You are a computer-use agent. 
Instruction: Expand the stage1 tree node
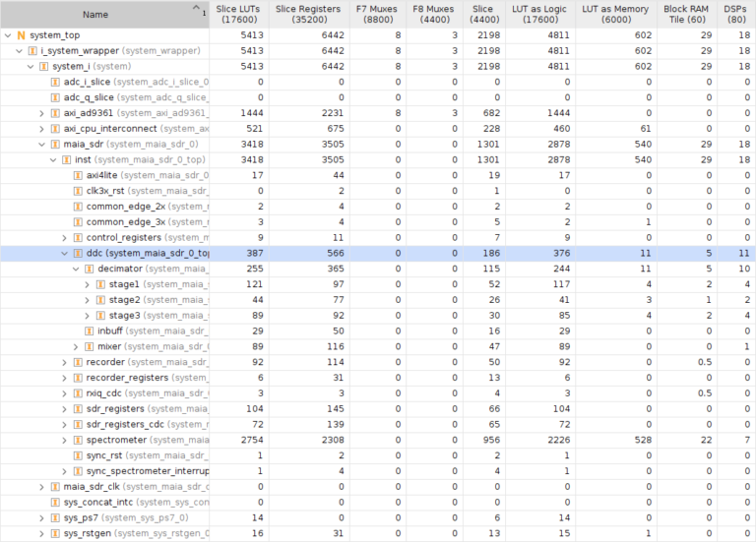point(87,284)
